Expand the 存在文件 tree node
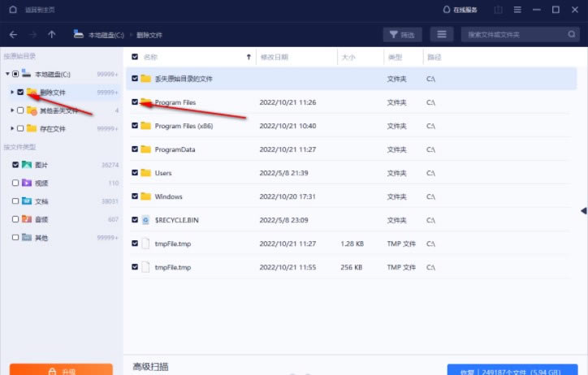This screenshot has height=375, width=588. [12, 128]
